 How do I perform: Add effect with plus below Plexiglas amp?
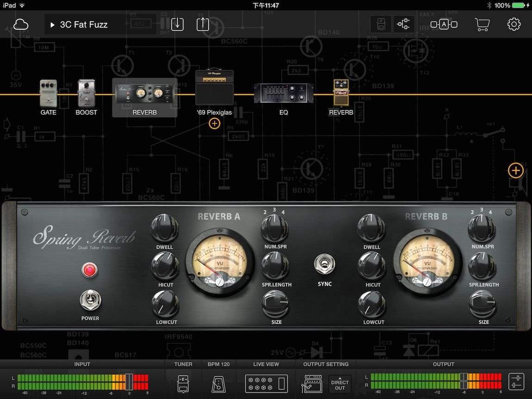point(214,123)
